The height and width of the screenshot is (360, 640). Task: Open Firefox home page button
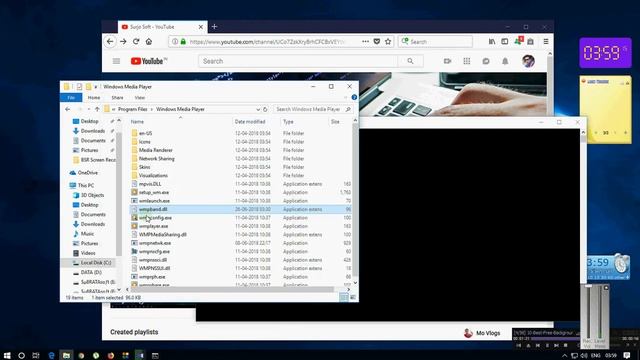click(149, 42)
